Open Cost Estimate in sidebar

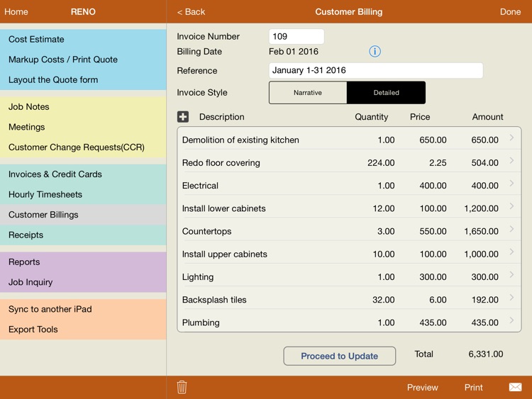83,39
